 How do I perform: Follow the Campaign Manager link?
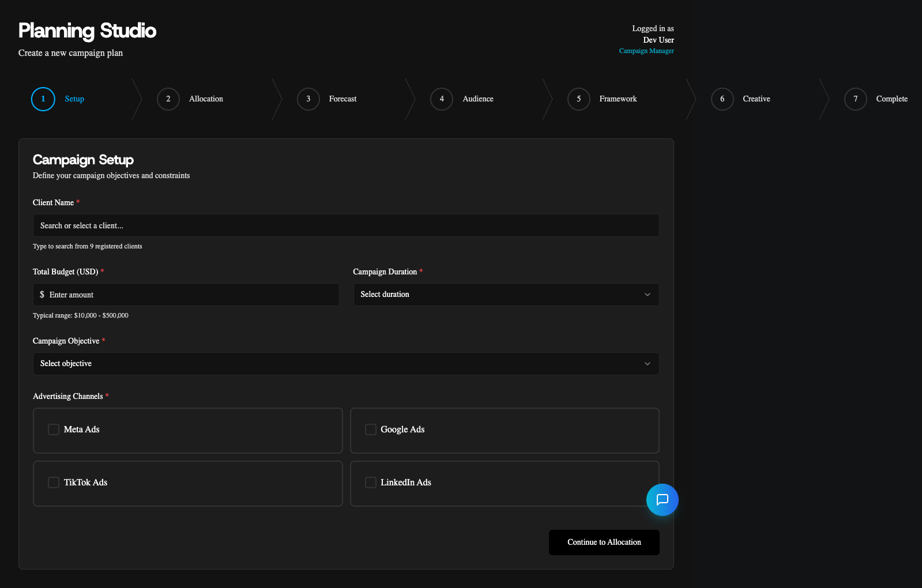(x=646, y=51)
